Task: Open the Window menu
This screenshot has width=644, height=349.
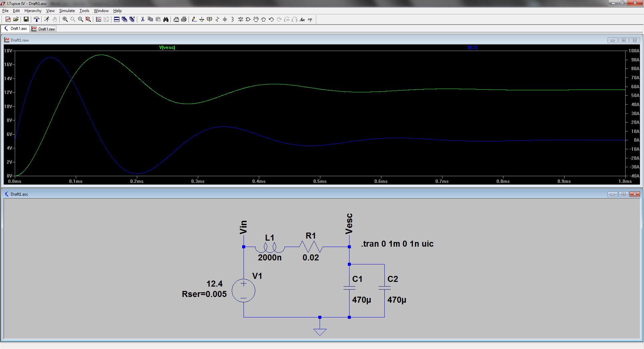Action: (x=101, y=11)
